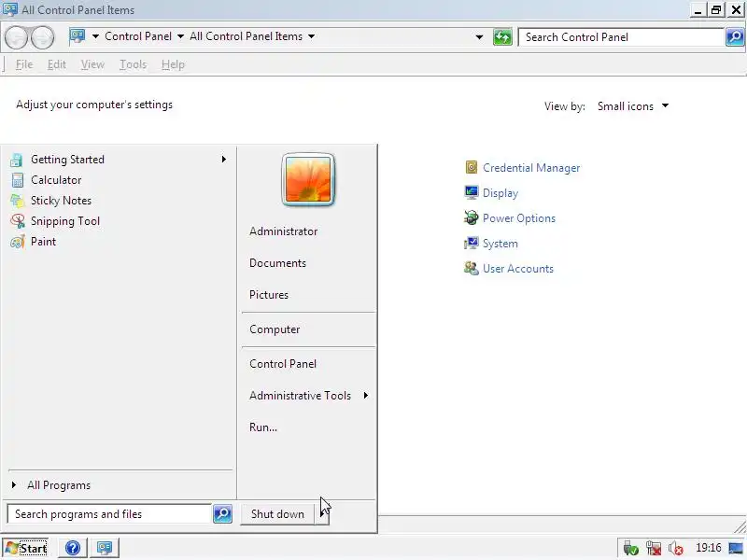Image resolution: width=747 pixels, height=560 pixels.
Task: Click the Shut down button
Action: [277, 514]
